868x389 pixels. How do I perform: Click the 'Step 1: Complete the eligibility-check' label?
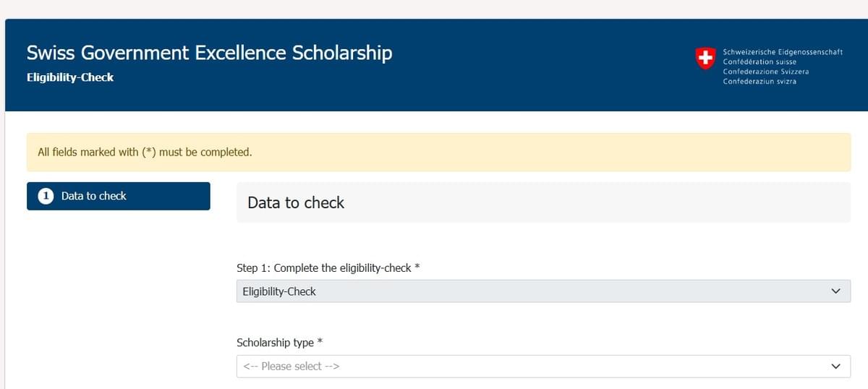coord(323,268)
